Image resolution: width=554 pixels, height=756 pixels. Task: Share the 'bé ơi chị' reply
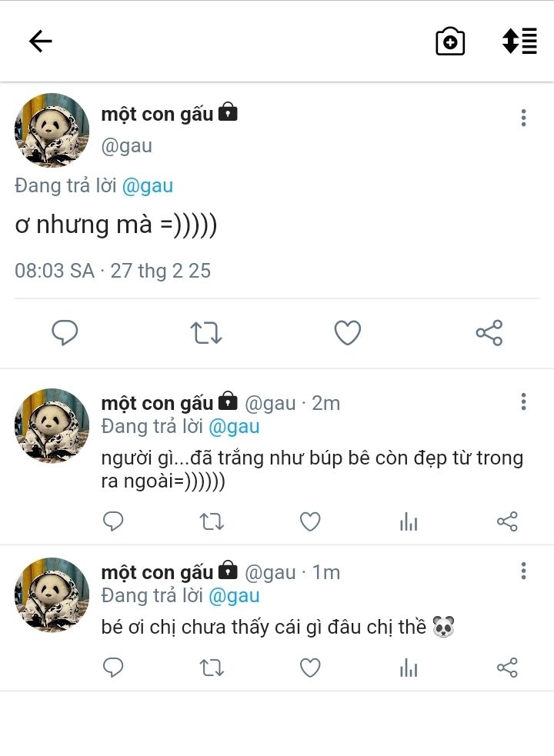[507, 668]
